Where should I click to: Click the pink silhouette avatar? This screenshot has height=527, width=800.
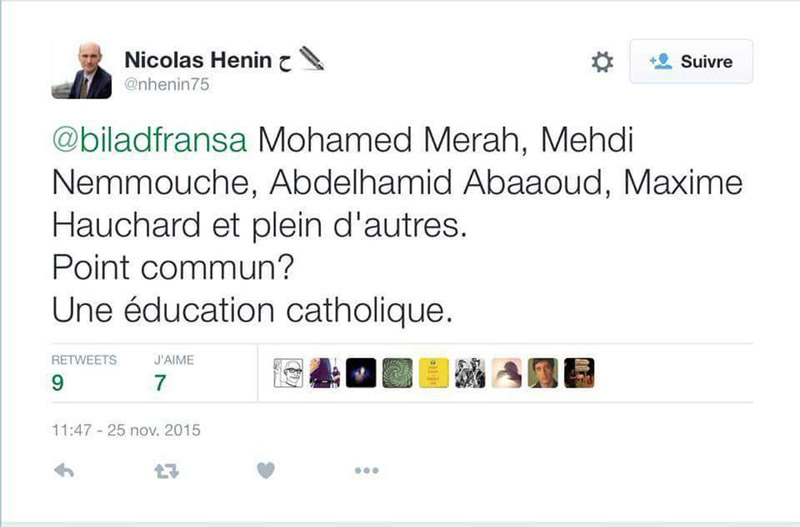(506, 372)
